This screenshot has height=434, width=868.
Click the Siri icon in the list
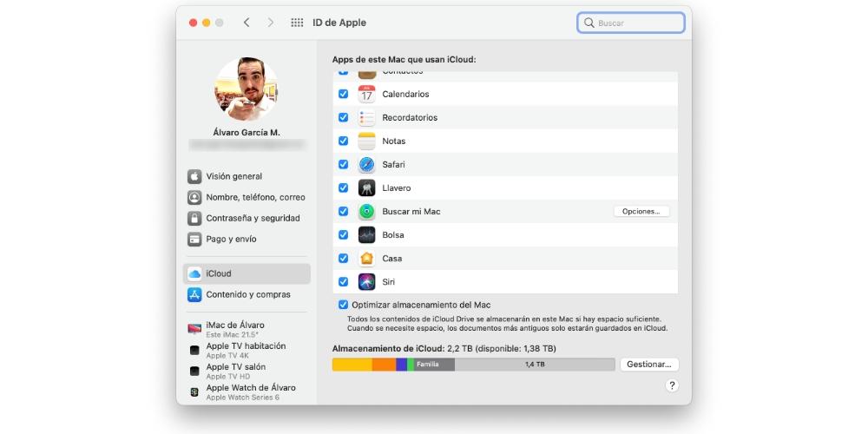(366, 282)
